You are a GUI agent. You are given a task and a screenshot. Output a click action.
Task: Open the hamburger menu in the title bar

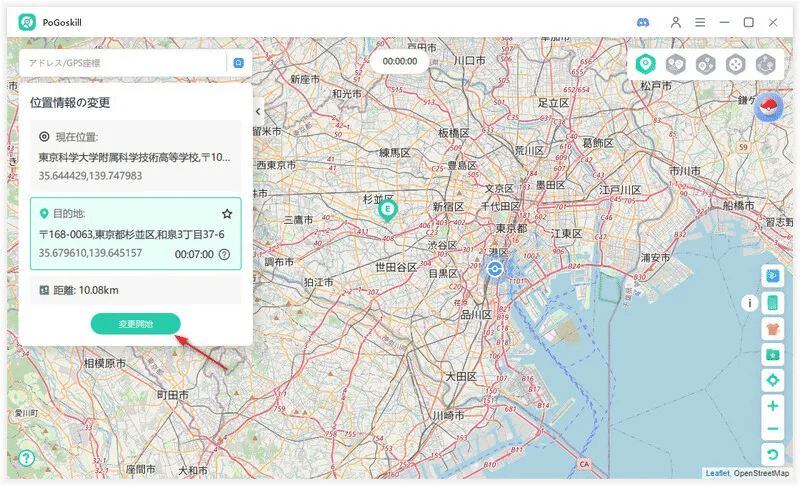tap(700, 22)
